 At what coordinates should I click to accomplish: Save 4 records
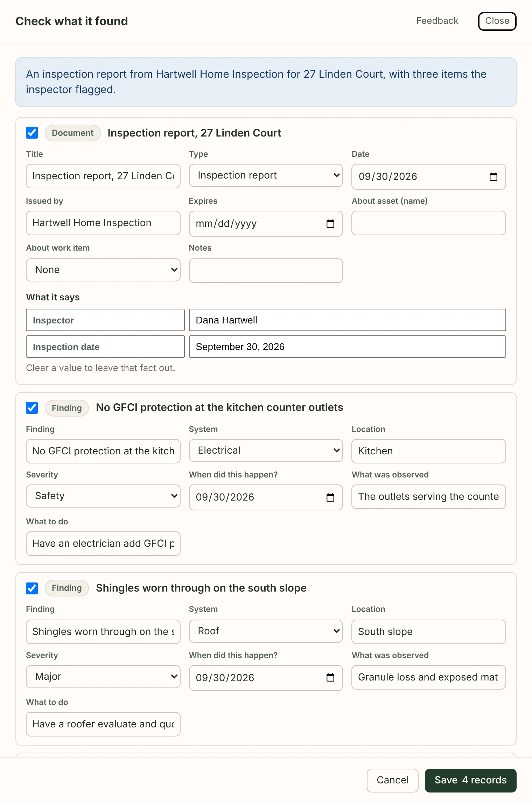coord(470,780)
